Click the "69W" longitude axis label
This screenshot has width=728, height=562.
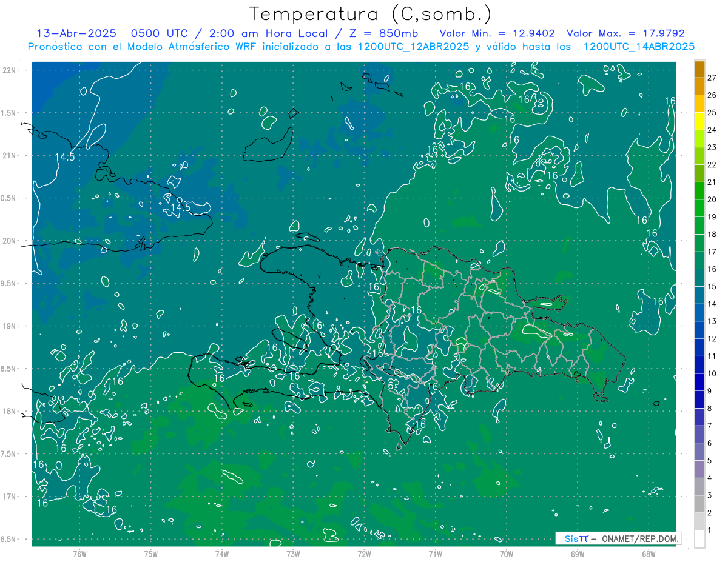point(578,554)
